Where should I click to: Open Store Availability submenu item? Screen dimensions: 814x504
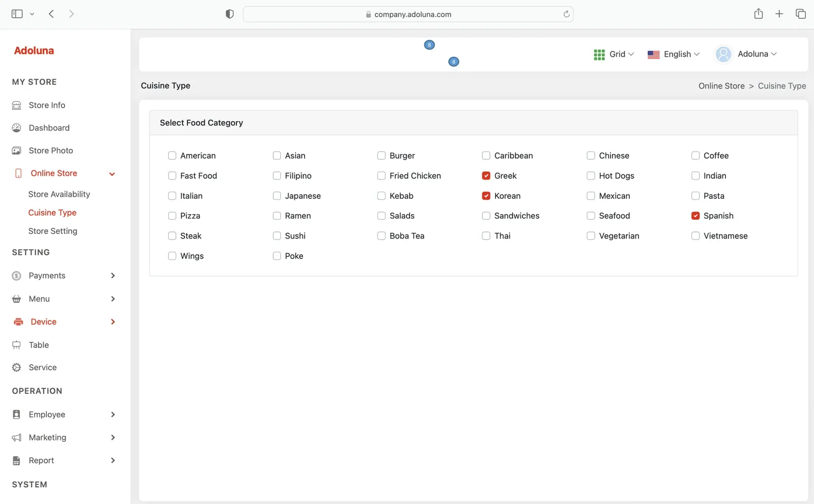(59, 194)
